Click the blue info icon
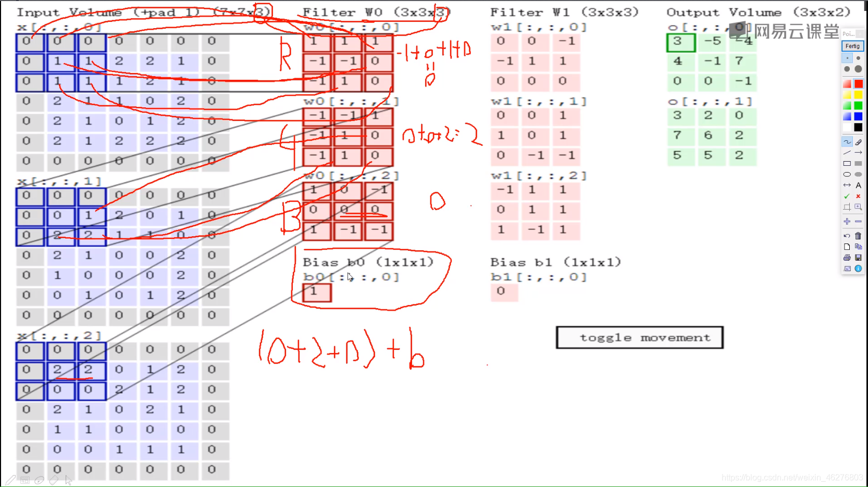 click(x=858, y=269)
